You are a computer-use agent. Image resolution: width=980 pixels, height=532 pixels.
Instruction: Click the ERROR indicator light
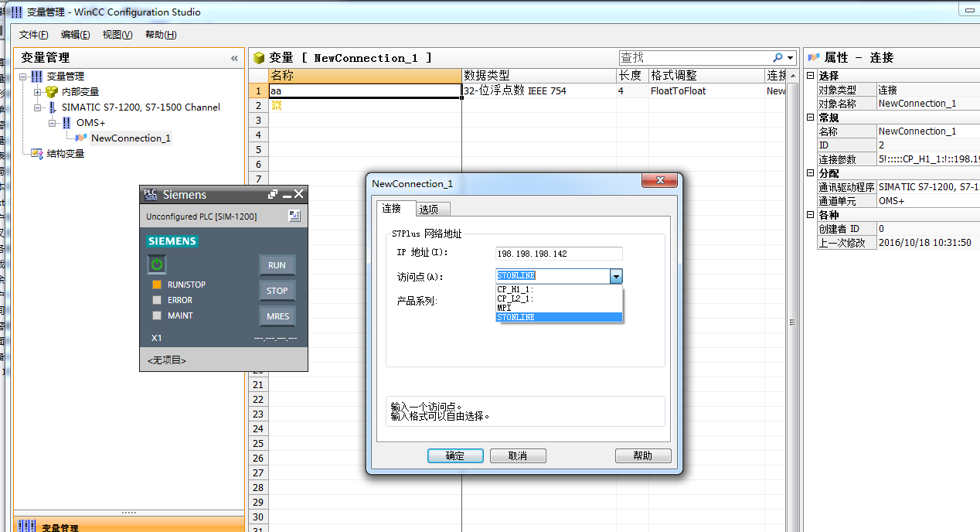(x=155, y=299)
